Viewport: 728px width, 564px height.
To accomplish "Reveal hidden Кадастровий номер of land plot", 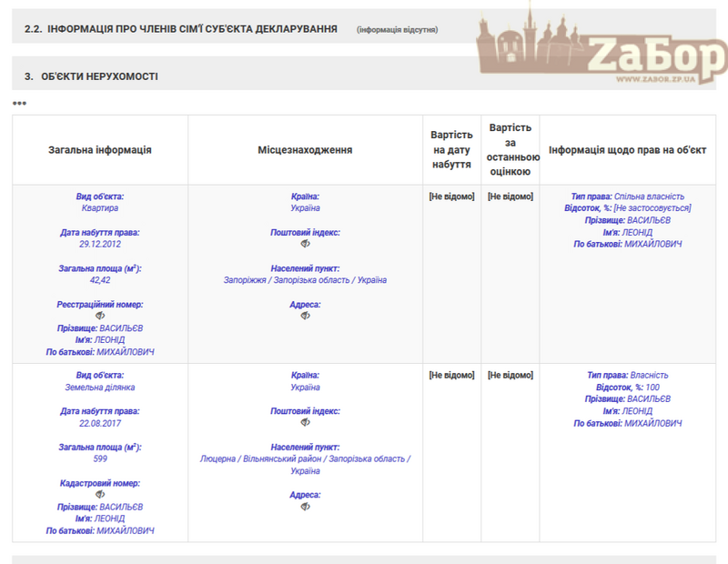I will pyautogui.click(x=100, y=494).
